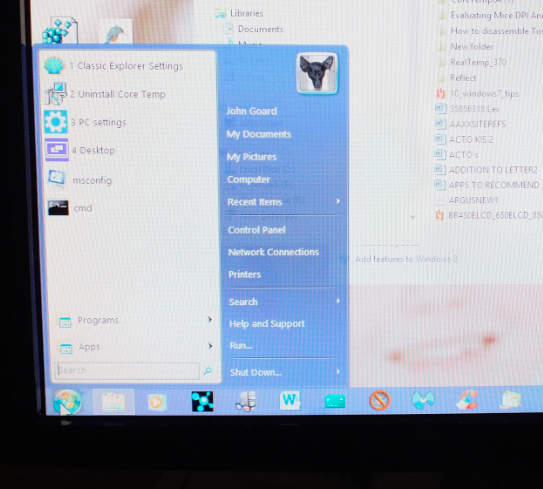Open the black molecule taskbar icon
Viewport: 543px width, 489px height.
pos(203,401)
